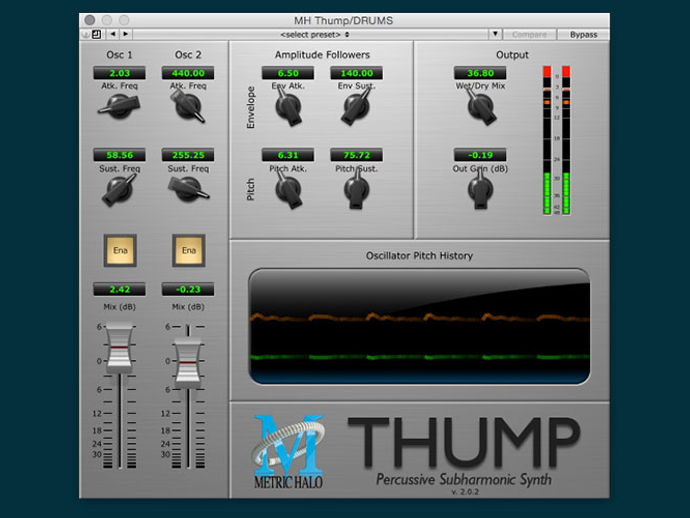690x518 pixels.
Task: Click the Osc 2 Atk. Freq knob
Action: pyautogui.click(x=188, y=106)
